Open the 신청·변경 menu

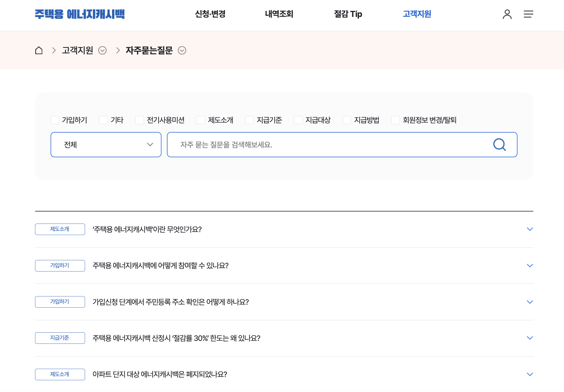pos(210,14)
